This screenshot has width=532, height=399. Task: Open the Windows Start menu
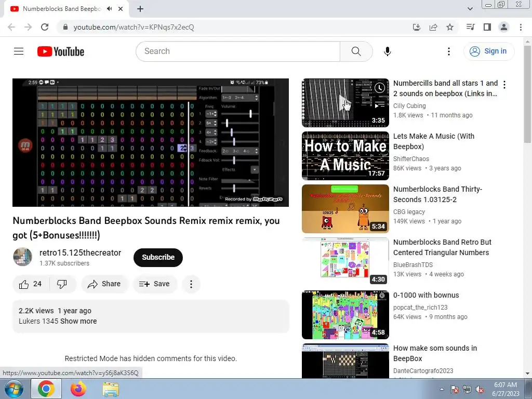(x=14, y=389)
